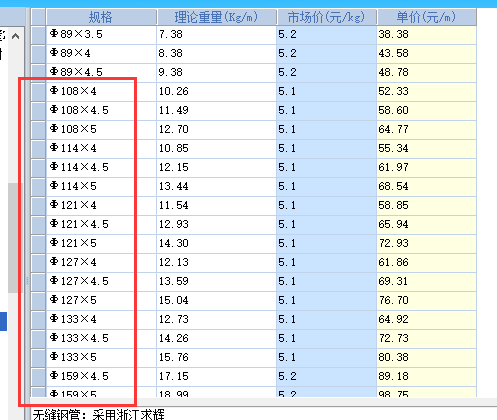Sort by 市场价(元/kg) column header
The height and width of the screenshot is (420, 497).
click(x=327, y=17)
